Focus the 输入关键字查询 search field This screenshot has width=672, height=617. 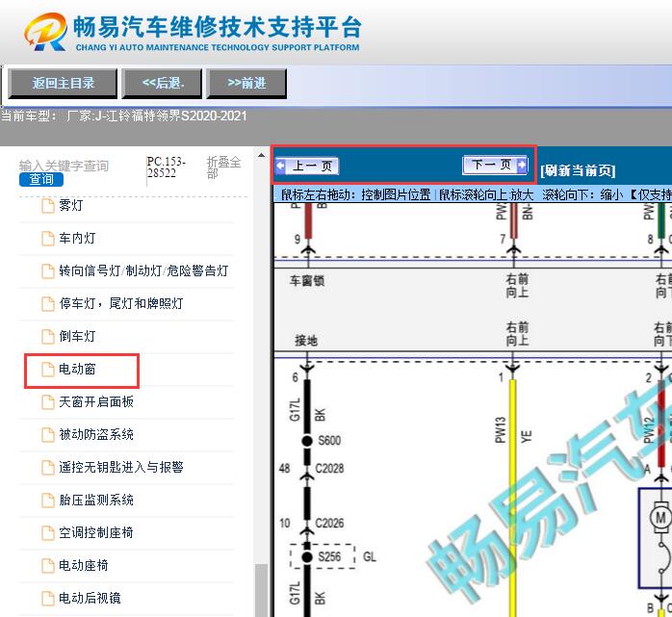pyautogui.click(x=64, y=166)
